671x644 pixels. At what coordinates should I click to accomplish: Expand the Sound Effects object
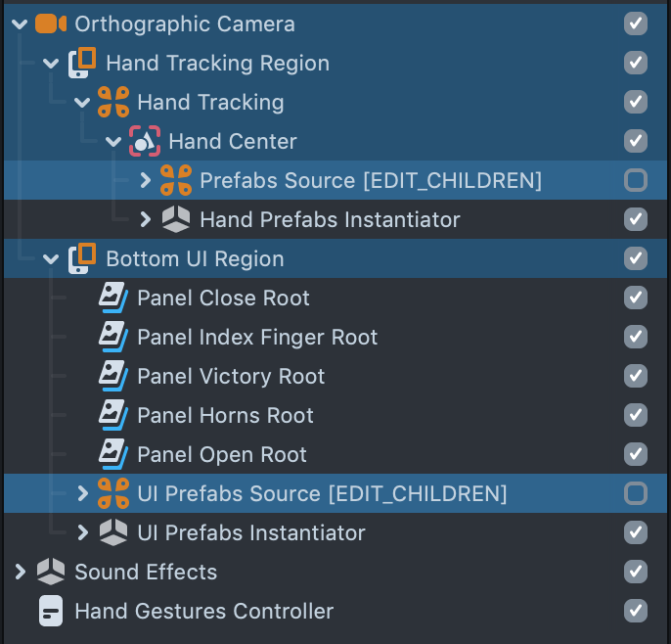click(20, 572)
